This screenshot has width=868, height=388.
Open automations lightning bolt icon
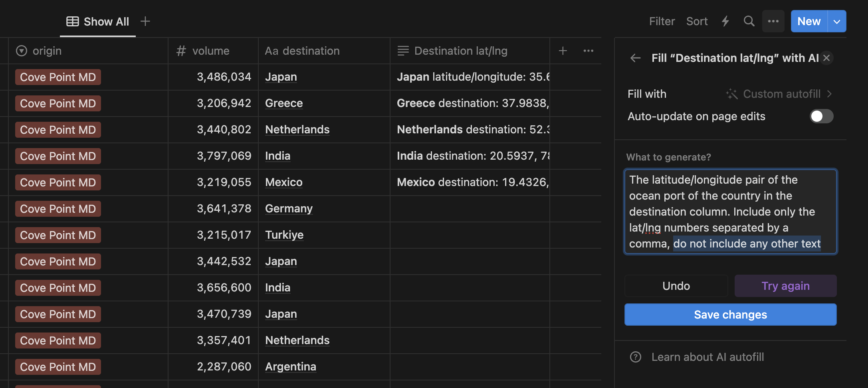(x=725, y=21)
